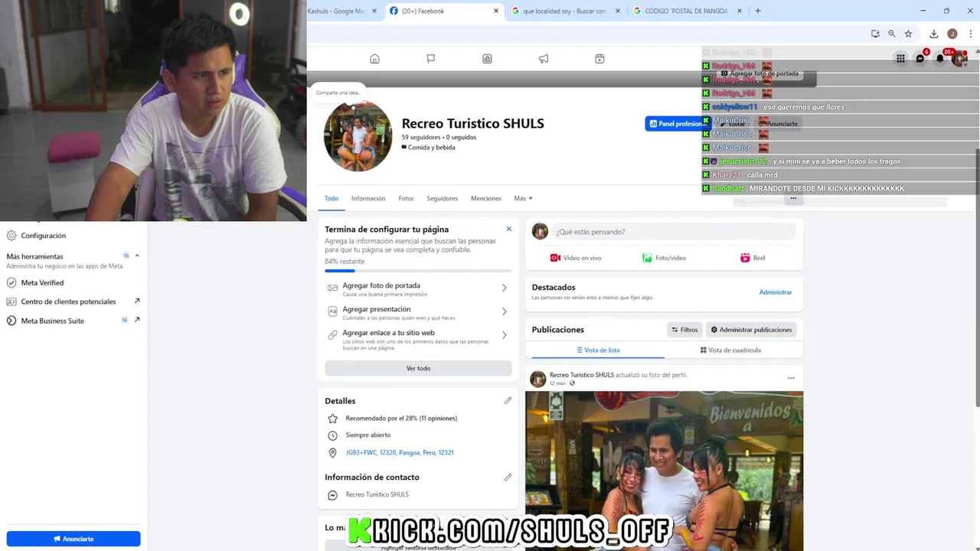This screenshot has width=980, height=551.
Task: Open the Professional dashboard chart icon
Action: [487, 59]
